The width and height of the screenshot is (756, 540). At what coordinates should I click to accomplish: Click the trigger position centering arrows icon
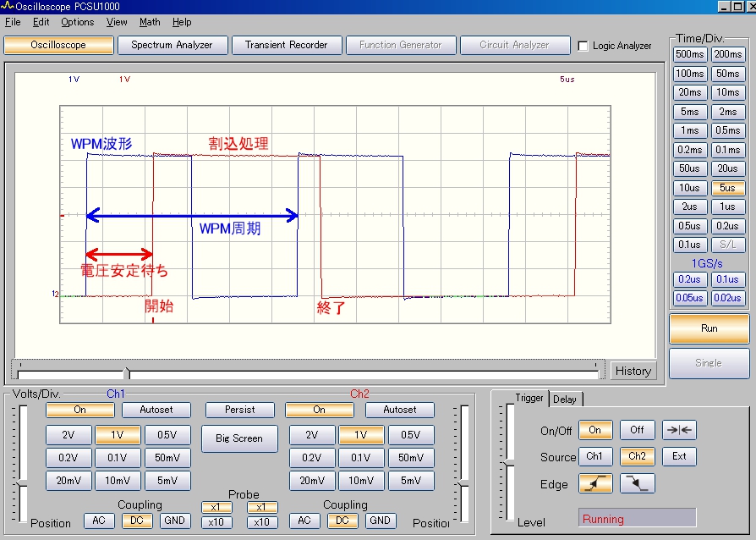(x=679, y=430)
